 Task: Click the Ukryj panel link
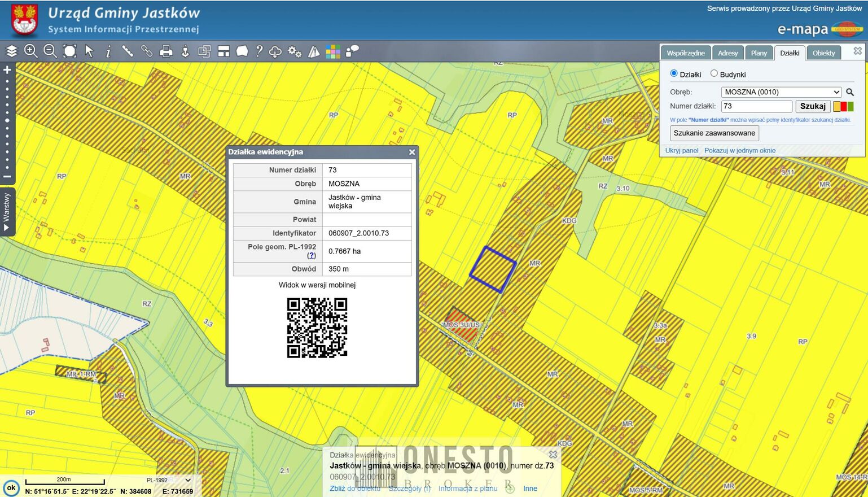(x=681, y=151)
